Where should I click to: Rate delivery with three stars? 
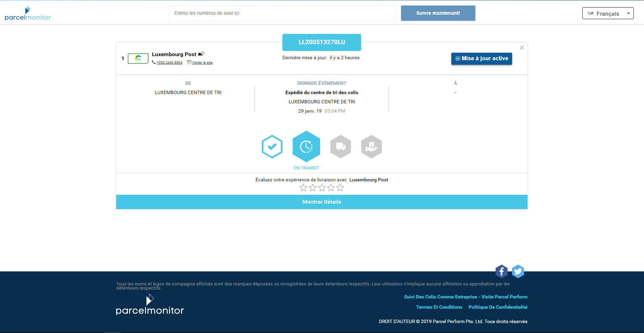(322, 188)
